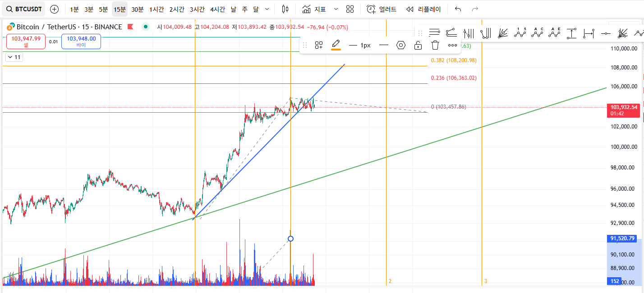Open the line style dropdown
The image size is (644, 293).
384,45
